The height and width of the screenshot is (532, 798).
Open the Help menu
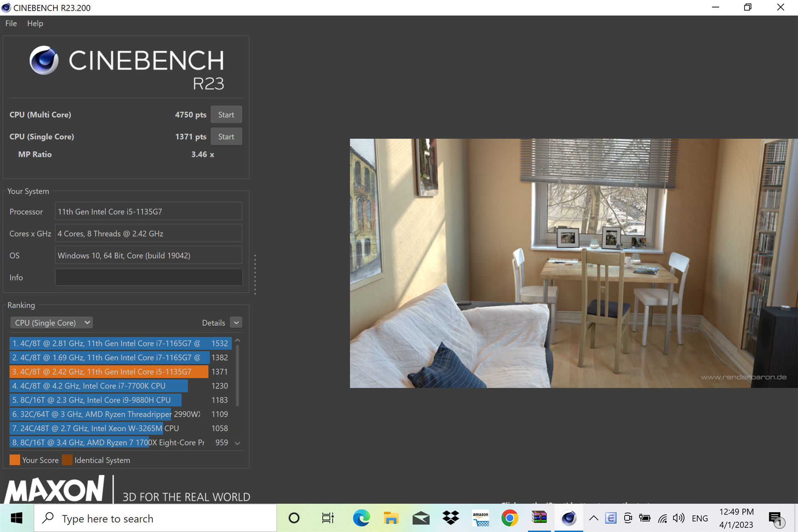coord(35,23)
